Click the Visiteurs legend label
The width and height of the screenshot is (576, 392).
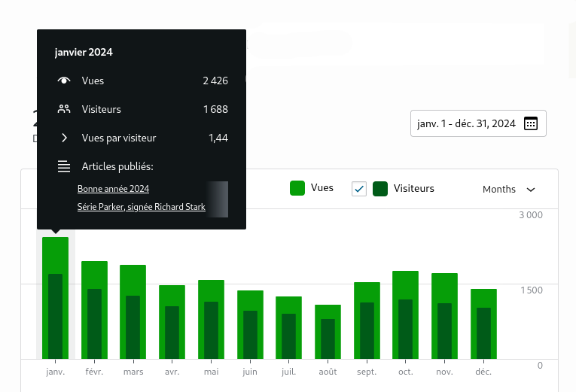[413, 188]
